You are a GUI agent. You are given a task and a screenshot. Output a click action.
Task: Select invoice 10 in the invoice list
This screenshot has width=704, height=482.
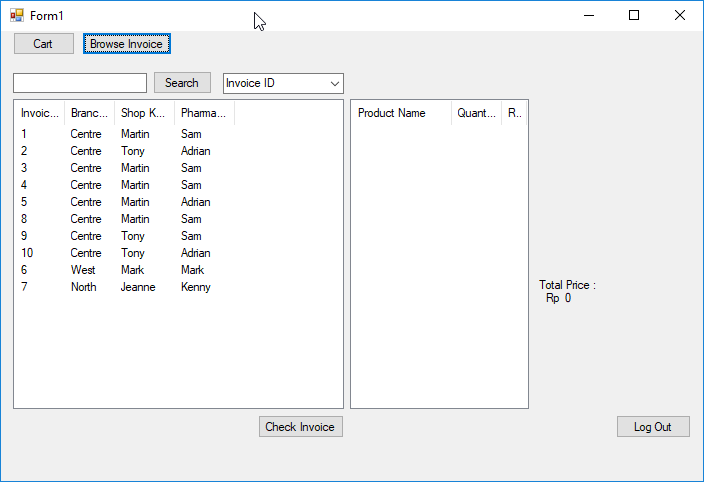coord(27,253)
